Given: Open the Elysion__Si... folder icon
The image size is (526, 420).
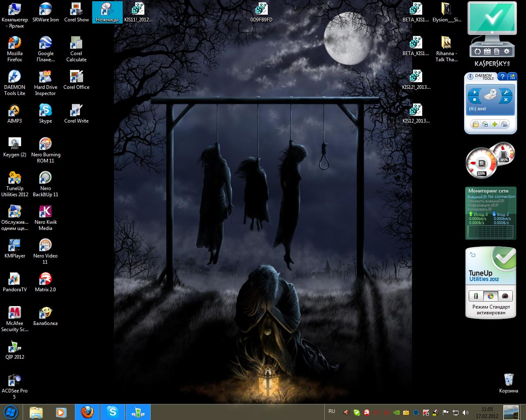Looking at the screenshot, I should point(447,12).
